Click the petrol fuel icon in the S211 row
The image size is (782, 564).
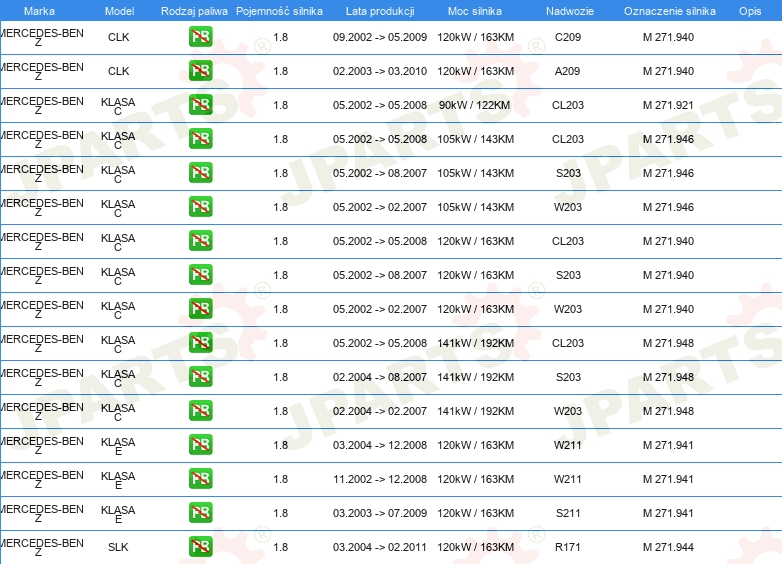[200, 513]
